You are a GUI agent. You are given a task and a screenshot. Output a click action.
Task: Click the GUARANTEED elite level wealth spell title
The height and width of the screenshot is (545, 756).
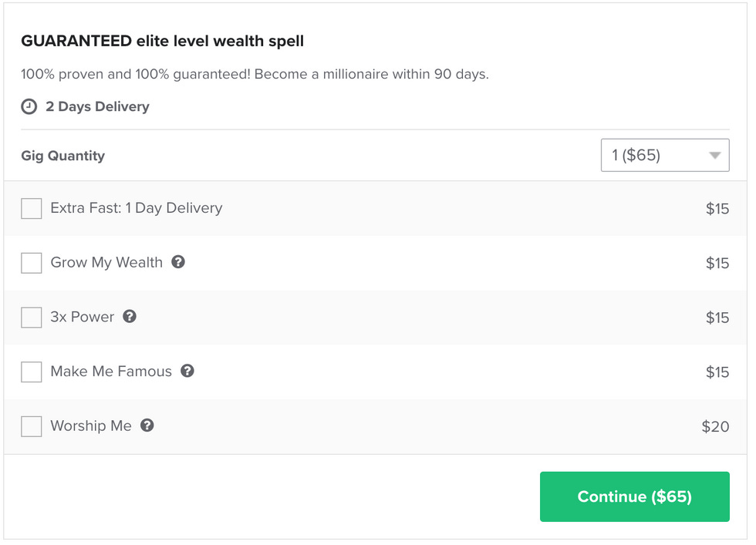[162, 41]
